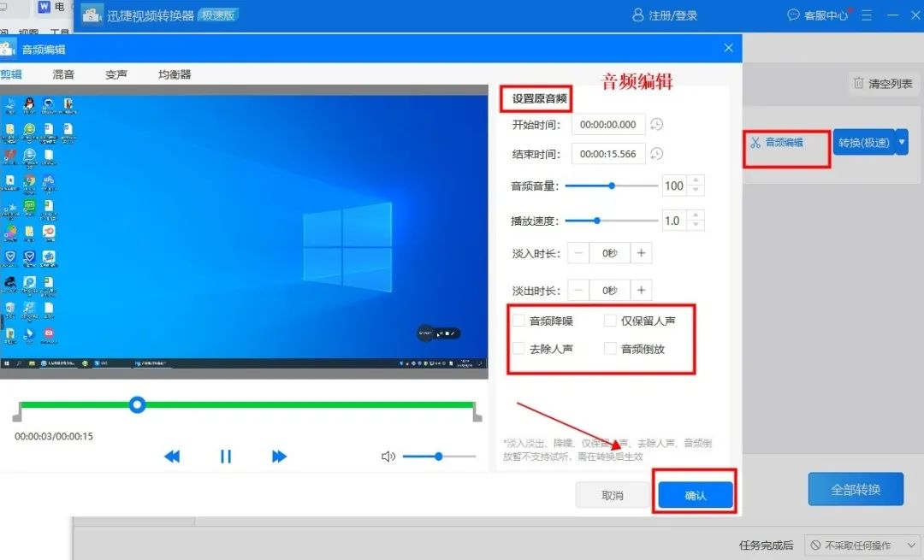Switch to the 变声 tab
The height and width of the screenshot is (560, 924).
click(x=116, y=74)
